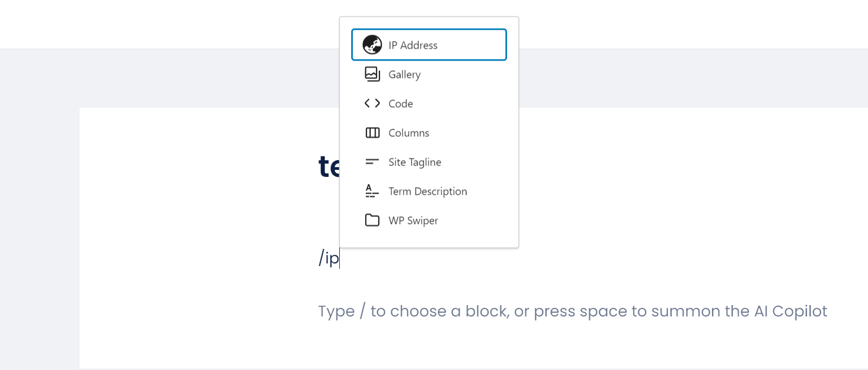The height and width of the screenshot is (370, 868).
Task: Pick Columns from the slash command menu
Action: click(429, 133)
